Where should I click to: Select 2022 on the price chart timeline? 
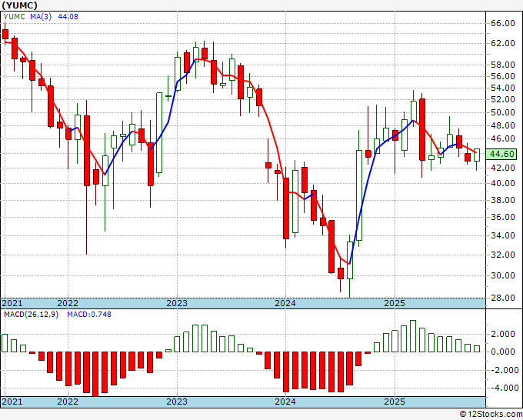(68, 303)
